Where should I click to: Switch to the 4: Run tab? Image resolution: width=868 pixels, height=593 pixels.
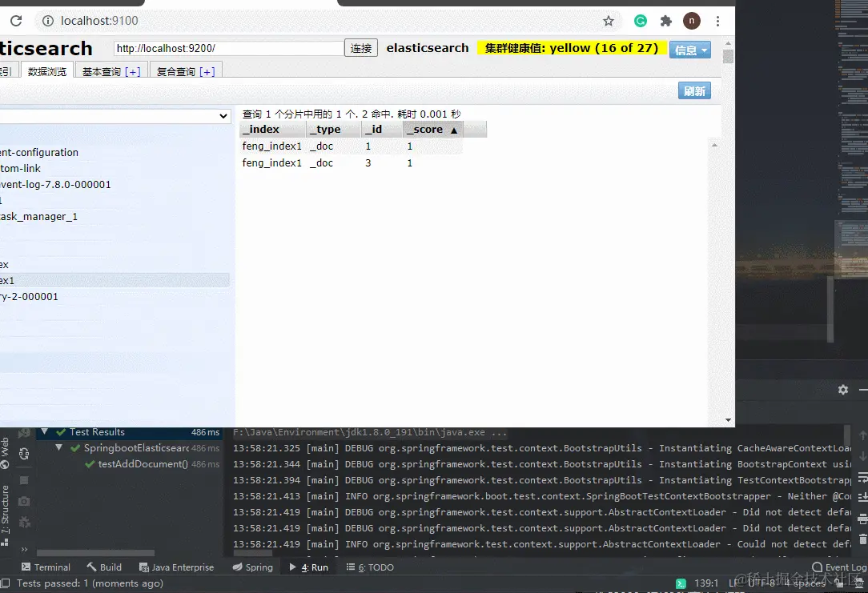pyautogui.click(x=309, y=567)
